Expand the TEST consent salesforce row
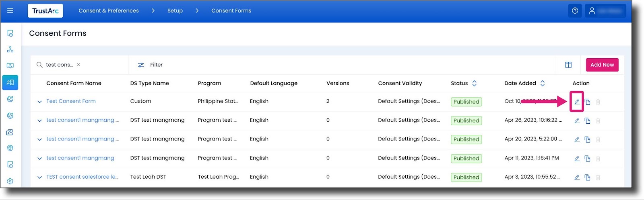 39,177
